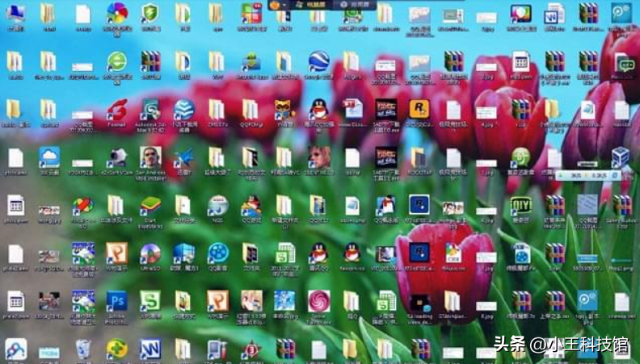
Task: Open the blue cloud drive shortcut
Action: click(x=49, y=157)
